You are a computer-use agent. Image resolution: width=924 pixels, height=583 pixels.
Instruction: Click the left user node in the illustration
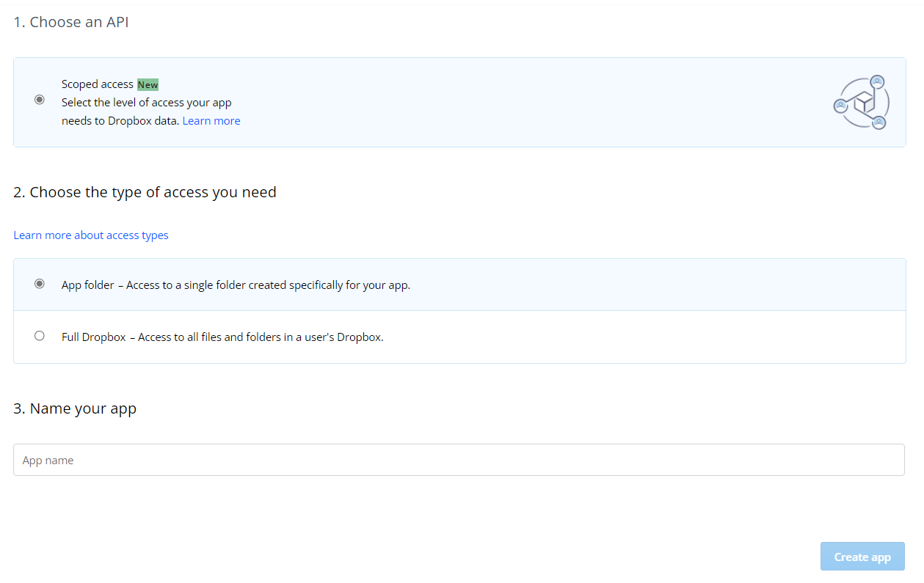[x=841, y=106]
